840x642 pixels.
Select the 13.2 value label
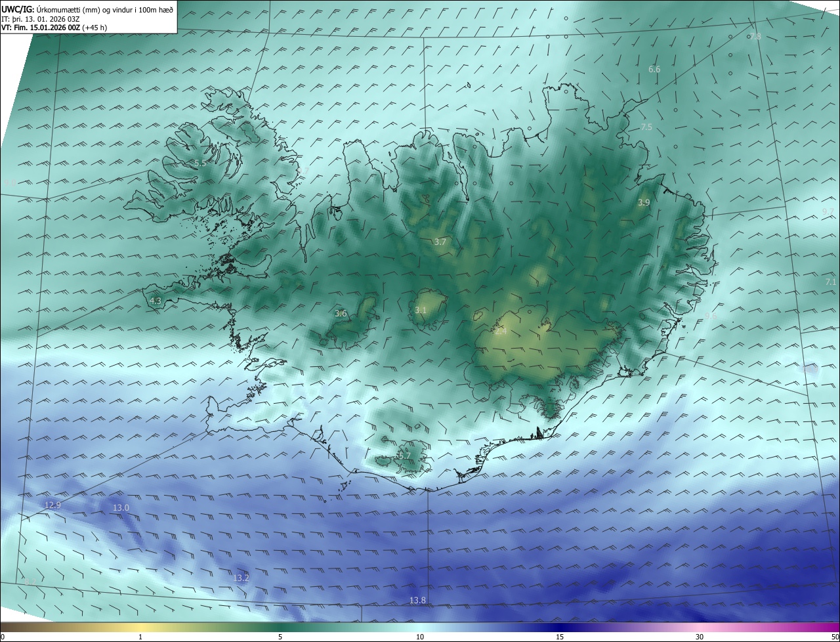pyautogui.click(x=241, y=578)
